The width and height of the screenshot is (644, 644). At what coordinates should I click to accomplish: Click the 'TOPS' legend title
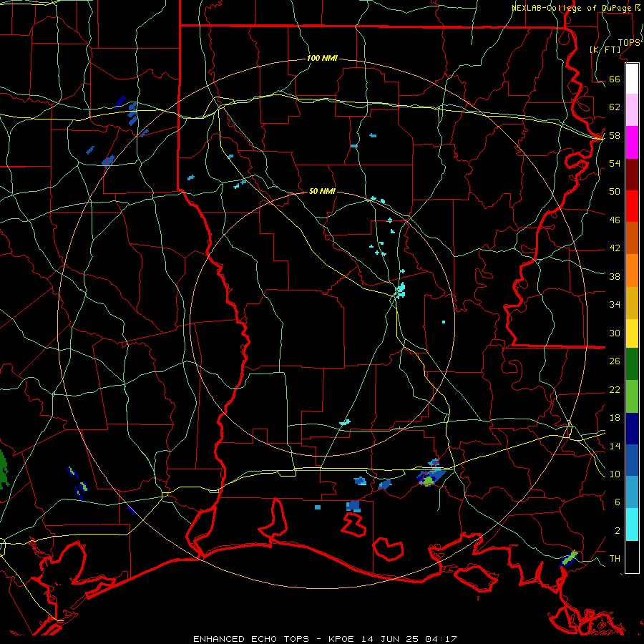[x=629, y=43]
